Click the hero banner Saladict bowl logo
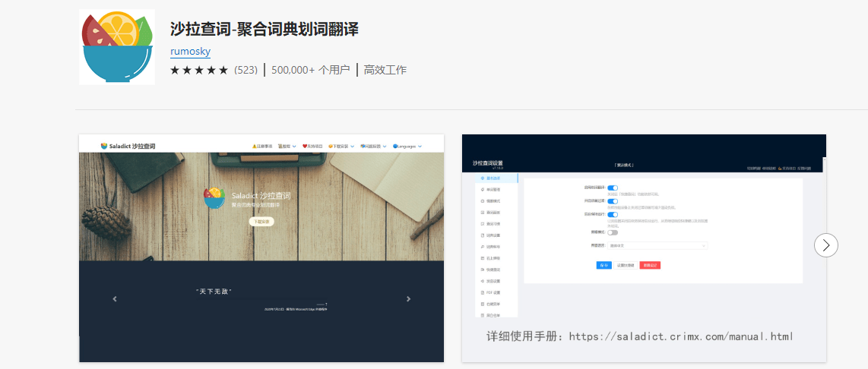The width and height of the screenshot is (868, 369). click(215, 199)
